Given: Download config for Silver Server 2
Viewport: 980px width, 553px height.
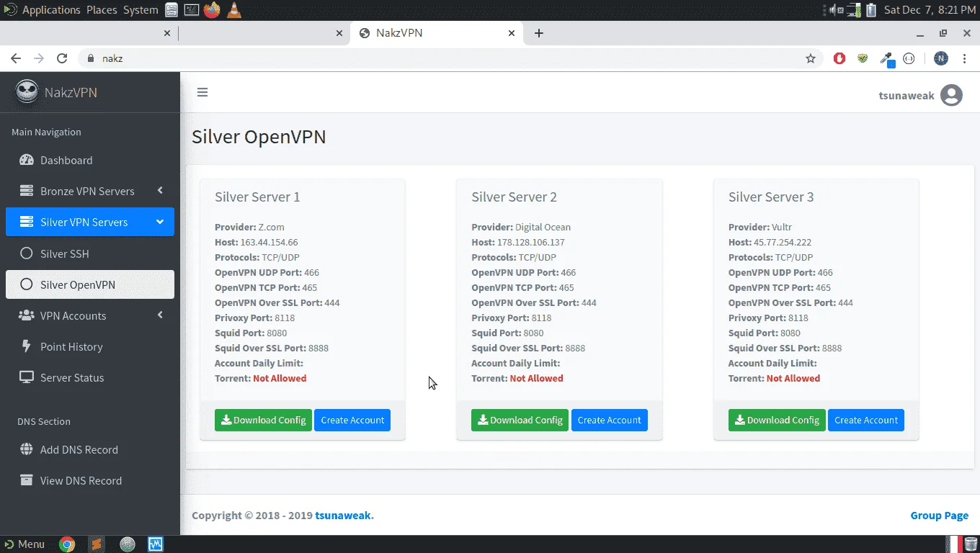Looking at the screenshot, I should (520, 420).
